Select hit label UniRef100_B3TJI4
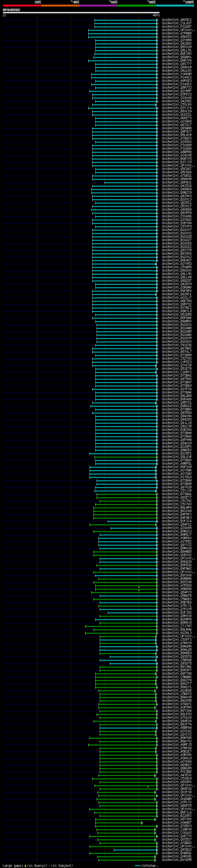This screenshot has height=868, width=197. [x=177, y=108]
